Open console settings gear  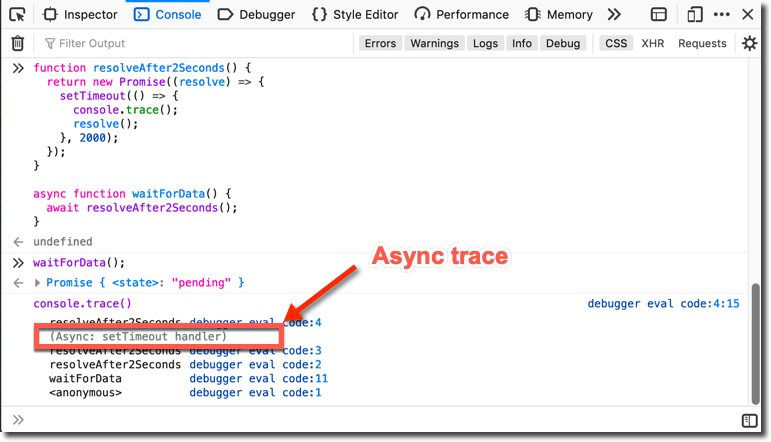(x=749, y=43)
